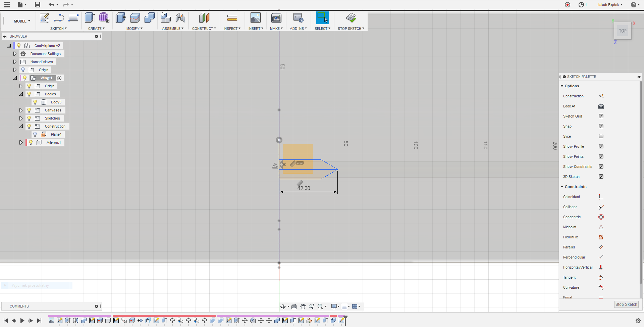
Task: Open the INSPECT menu
Action: point(232,29)
